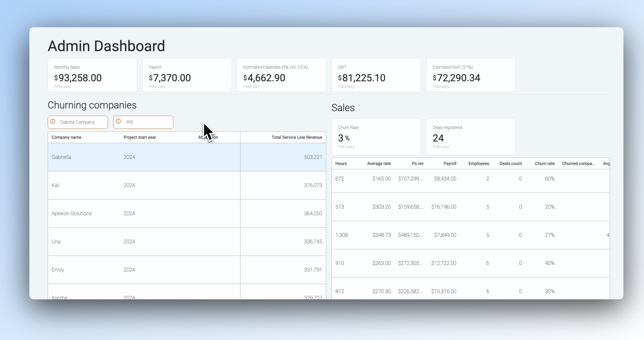
Task: Click the 27% churn rate cell
Action: coord(550,235)
